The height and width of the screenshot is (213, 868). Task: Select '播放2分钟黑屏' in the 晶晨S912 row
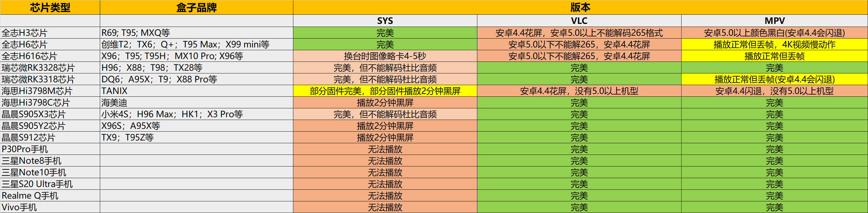point(385,137)
